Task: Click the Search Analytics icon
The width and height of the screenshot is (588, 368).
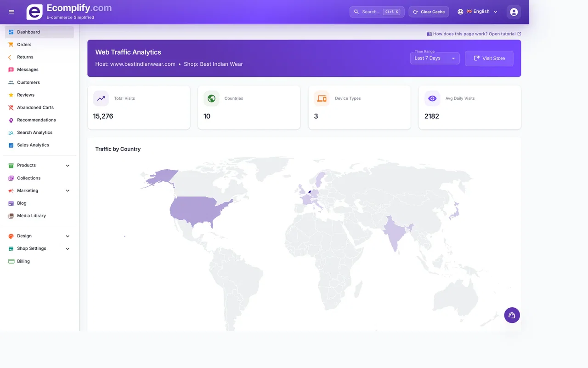Action: (11, 132)
